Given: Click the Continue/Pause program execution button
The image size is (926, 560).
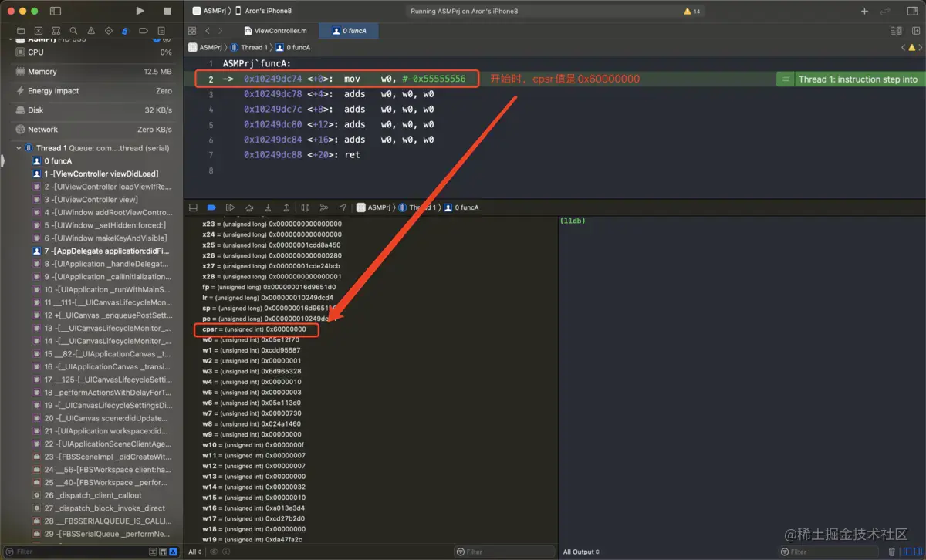Looking at the screenshot, I should point(230,207).
